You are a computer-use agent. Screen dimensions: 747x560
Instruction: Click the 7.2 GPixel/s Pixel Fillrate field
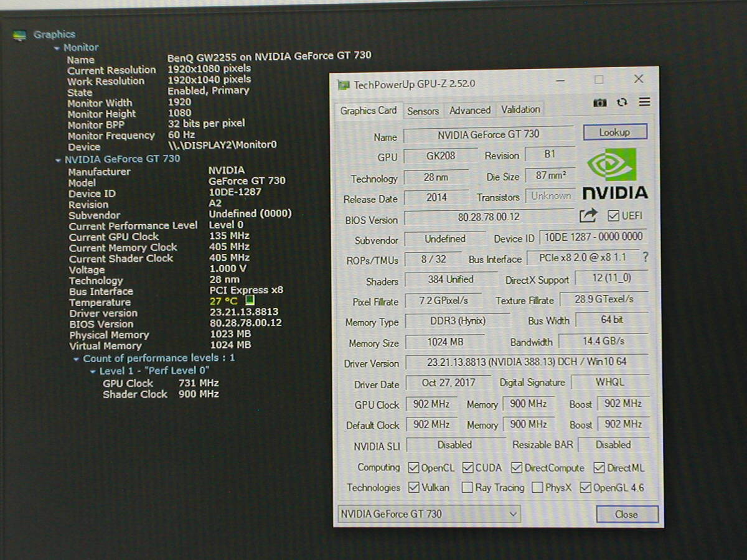click(443, 301)
